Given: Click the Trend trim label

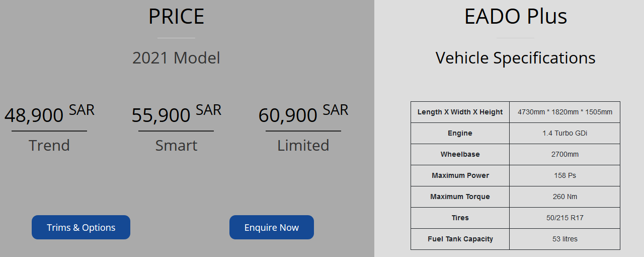Looking at the screenshot, I should click(x=49, y=145).
